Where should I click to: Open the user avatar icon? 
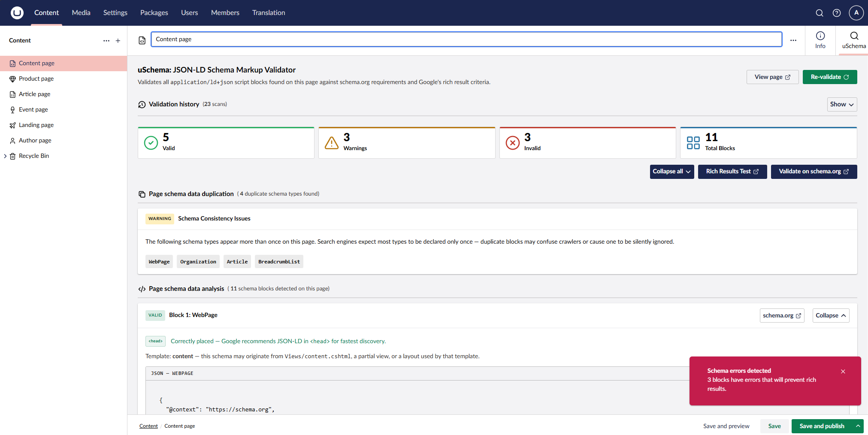coord(856,13)
